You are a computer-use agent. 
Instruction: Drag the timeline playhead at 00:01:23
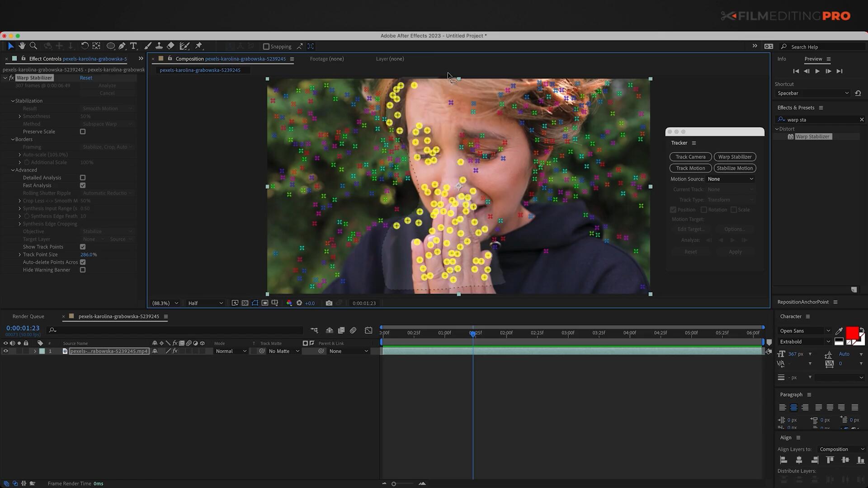pos(473,333)
